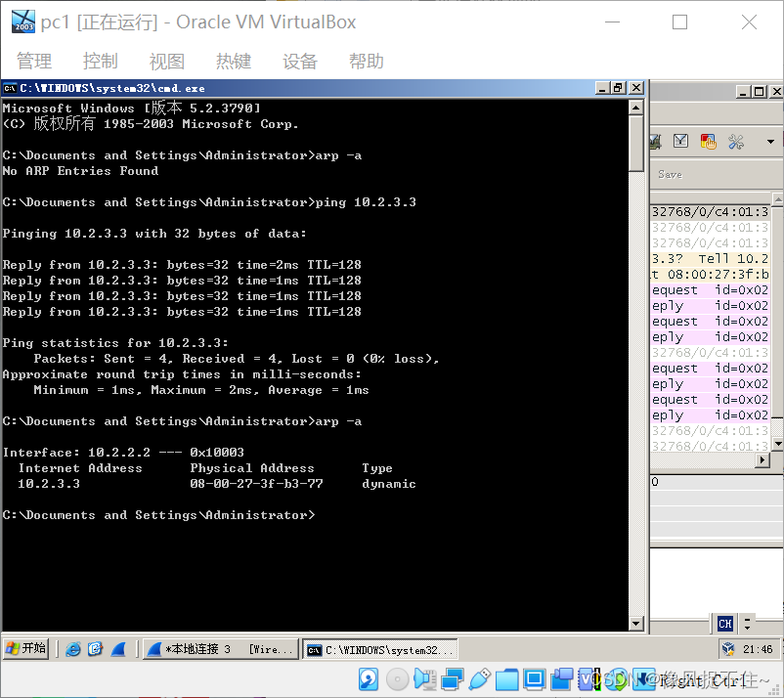The width and height of the screenshot is (784, 698).
Task: Launch Wireshark from quick launch shark fin icon
Action: point(118,649)
